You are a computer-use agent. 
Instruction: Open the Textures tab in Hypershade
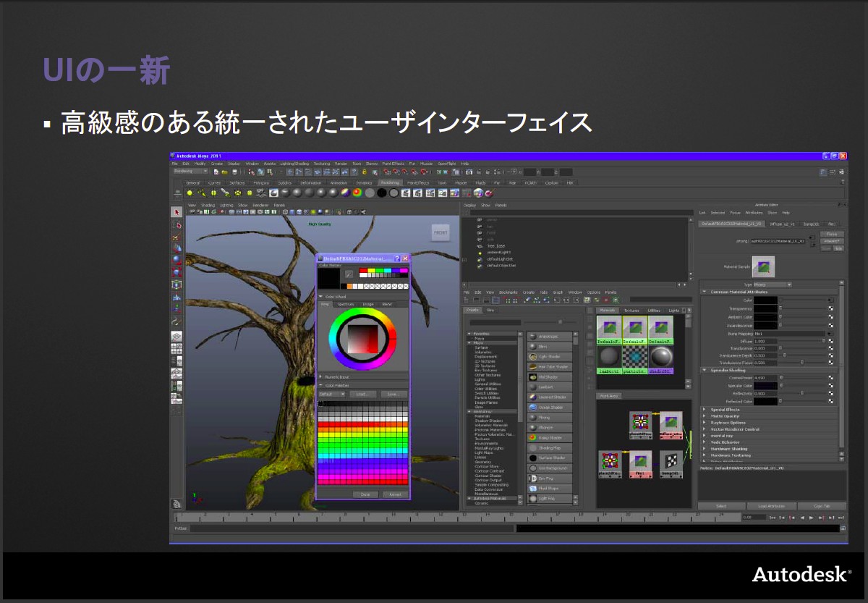click(632, 310)
